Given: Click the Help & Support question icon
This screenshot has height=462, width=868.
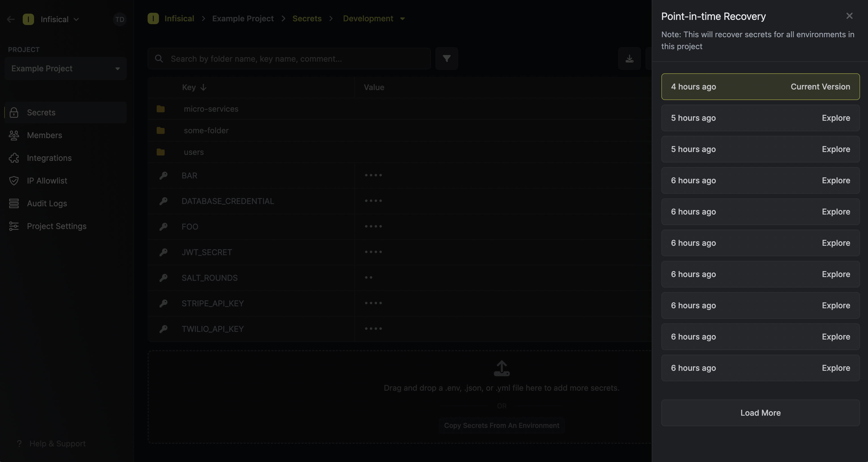Looking at the screenshot, I should click(19, 444).
